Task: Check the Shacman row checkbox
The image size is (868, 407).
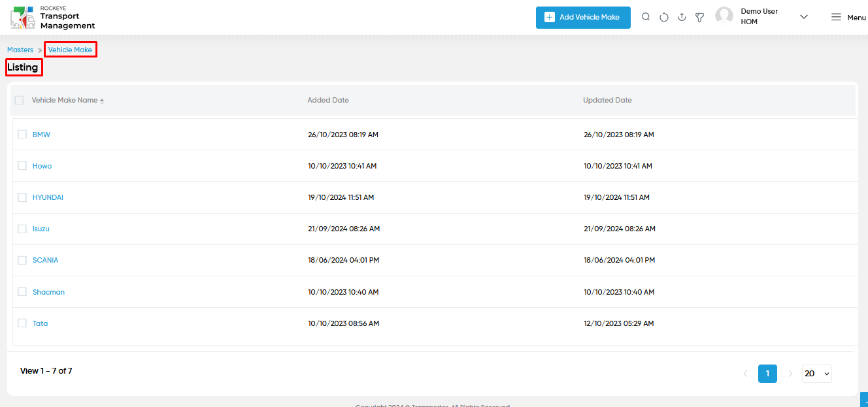Action: (22, 292)
